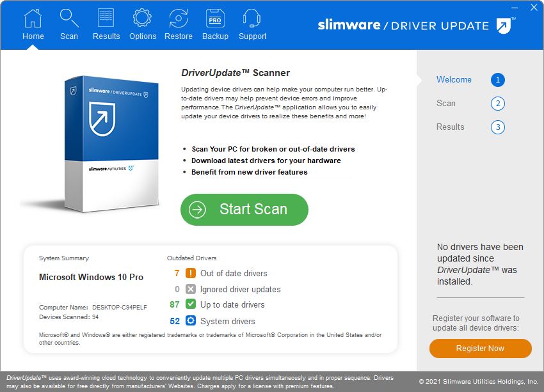Click the orange out-of-date drivers warning icon
544x392 pixels.
click(191, 273)
